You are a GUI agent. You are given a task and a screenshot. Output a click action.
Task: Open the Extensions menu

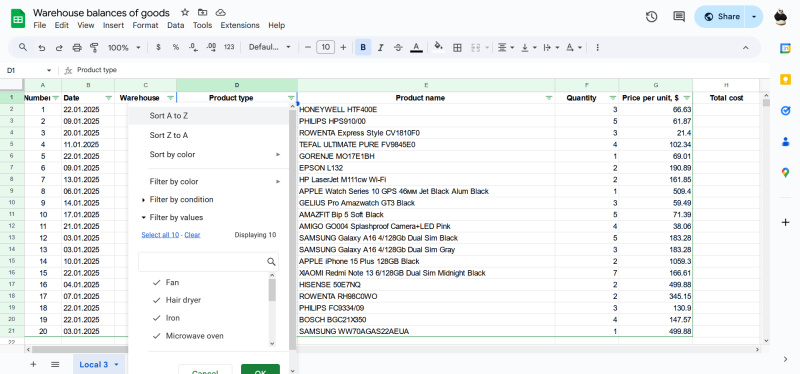click(x=240, y=25)
